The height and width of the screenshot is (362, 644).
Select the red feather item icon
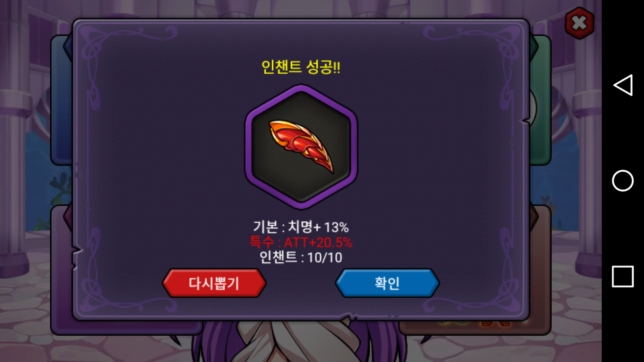point(301,146)
